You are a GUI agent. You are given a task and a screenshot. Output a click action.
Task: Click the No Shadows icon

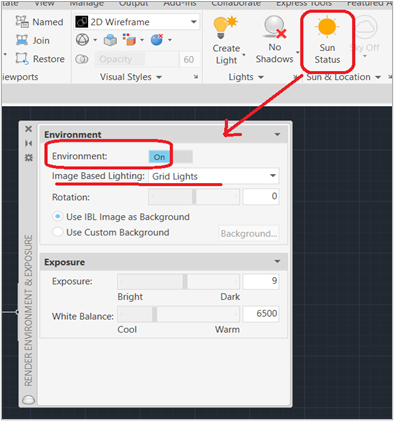click(275, 27)
